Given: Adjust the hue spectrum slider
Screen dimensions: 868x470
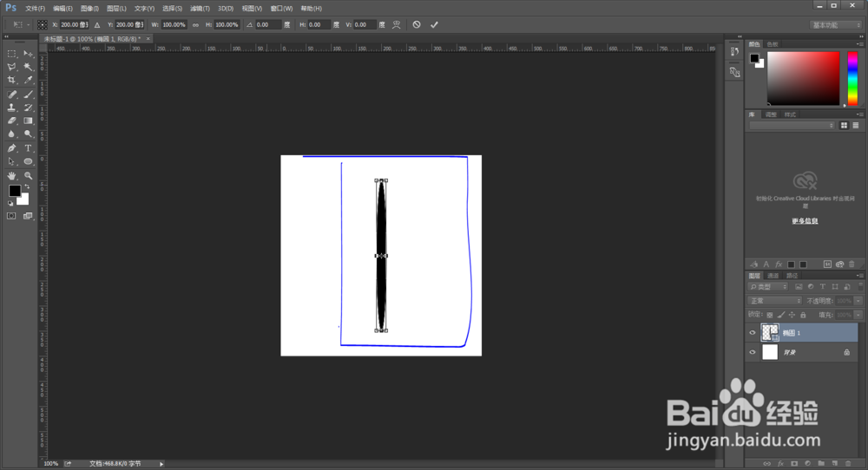Looking at the screenshot, I should [852, 79].
